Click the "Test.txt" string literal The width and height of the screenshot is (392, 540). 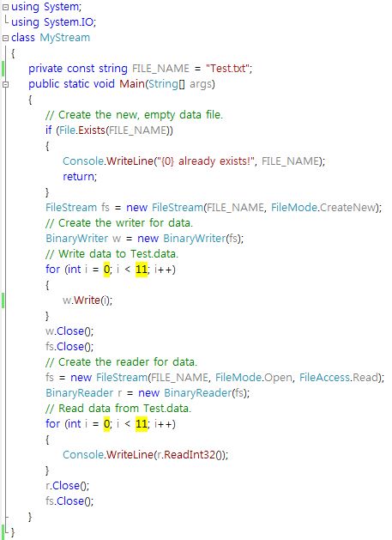pos(227,68)
